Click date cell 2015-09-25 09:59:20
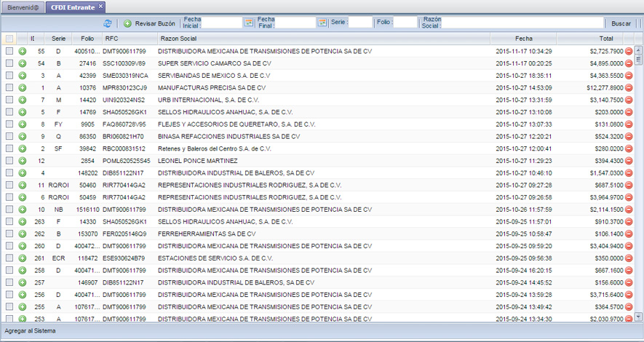The image size is (644, 342). click(524, 247)
